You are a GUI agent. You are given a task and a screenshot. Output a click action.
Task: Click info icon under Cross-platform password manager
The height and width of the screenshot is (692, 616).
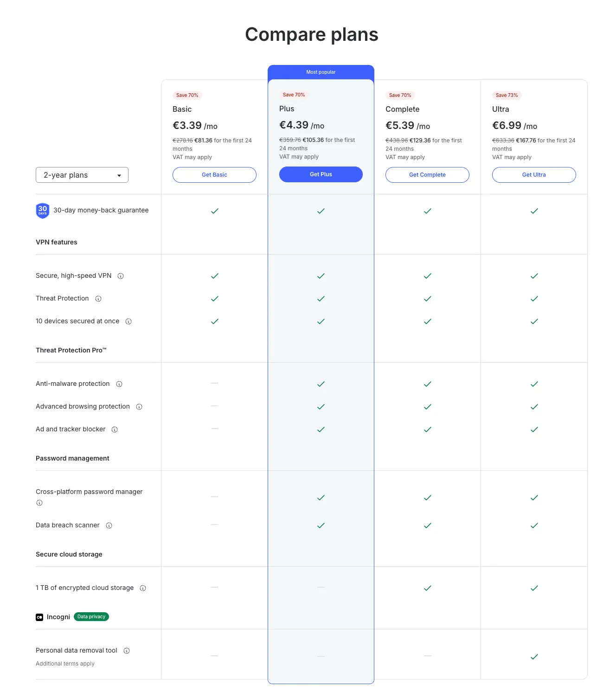(39, 503)
